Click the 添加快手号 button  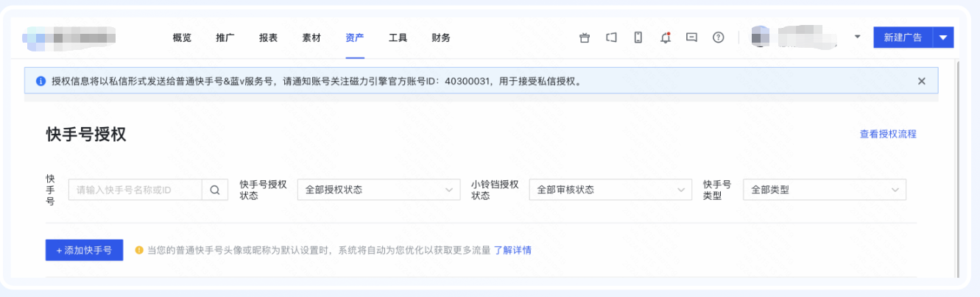coord(84,250)
